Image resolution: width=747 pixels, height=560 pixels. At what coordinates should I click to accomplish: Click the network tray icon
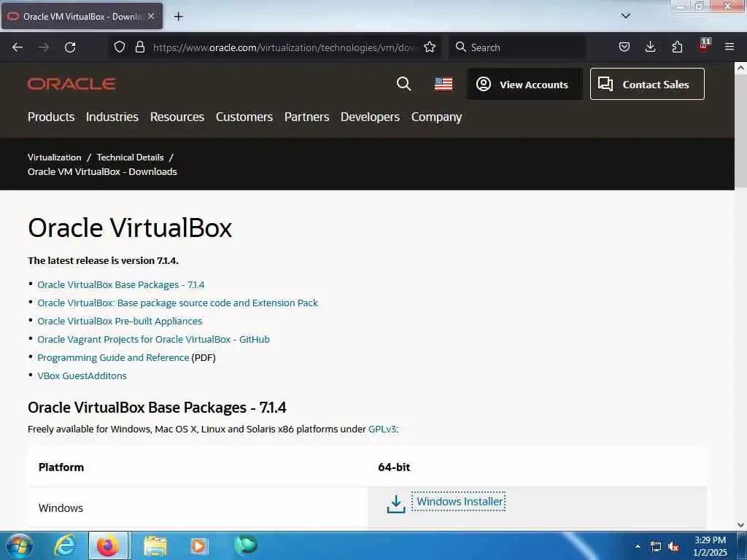656,547
